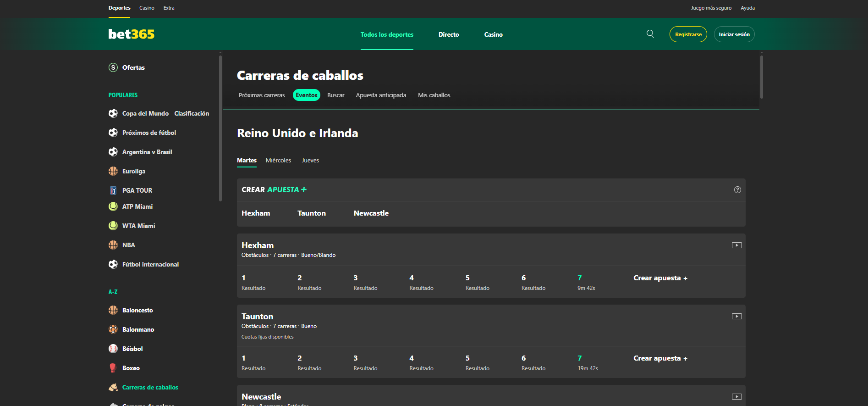Open Copa del Mundo - Clasificación link
This screenshot has width=868, height=406.
point(165,113)
